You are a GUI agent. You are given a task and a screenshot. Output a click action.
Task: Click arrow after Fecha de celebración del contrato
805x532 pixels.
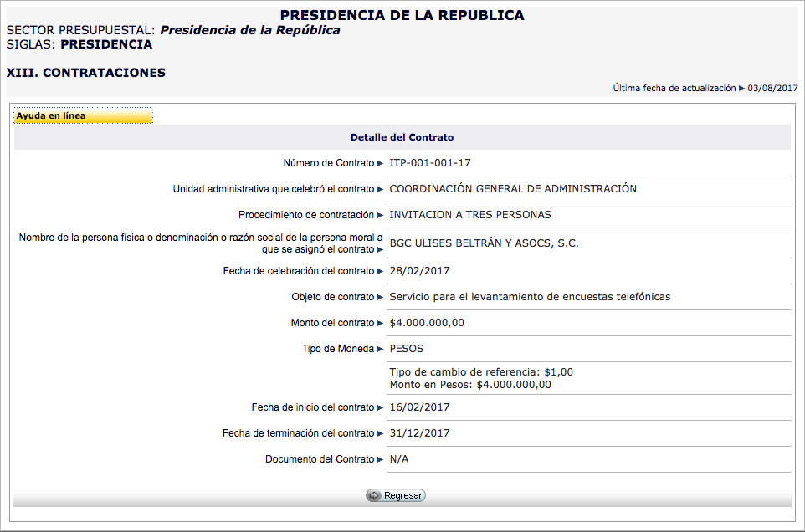point(380,271)
